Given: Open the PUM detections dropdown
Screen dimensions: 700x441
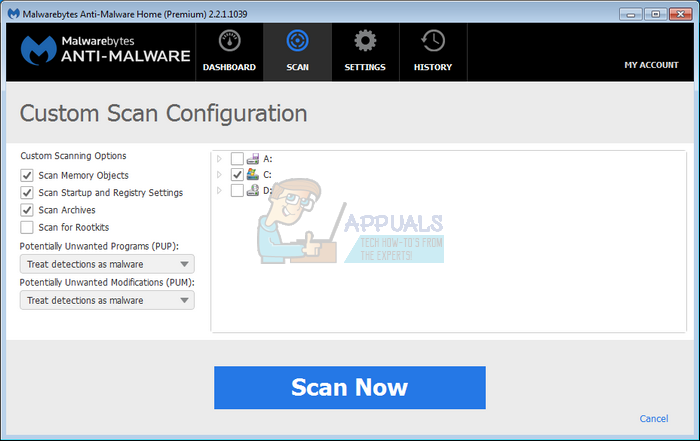Looking at the screenshot, I should (x=107, y=300).
